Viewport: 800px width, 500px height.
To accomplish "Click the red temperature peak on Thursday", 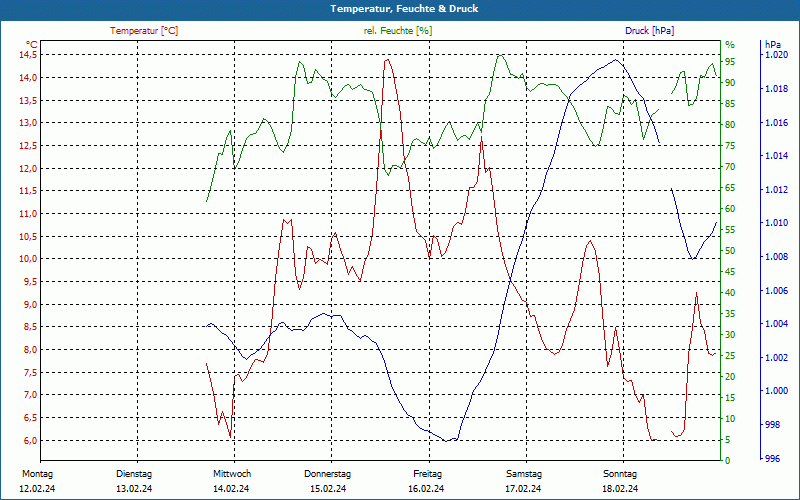I will [388, 60].
